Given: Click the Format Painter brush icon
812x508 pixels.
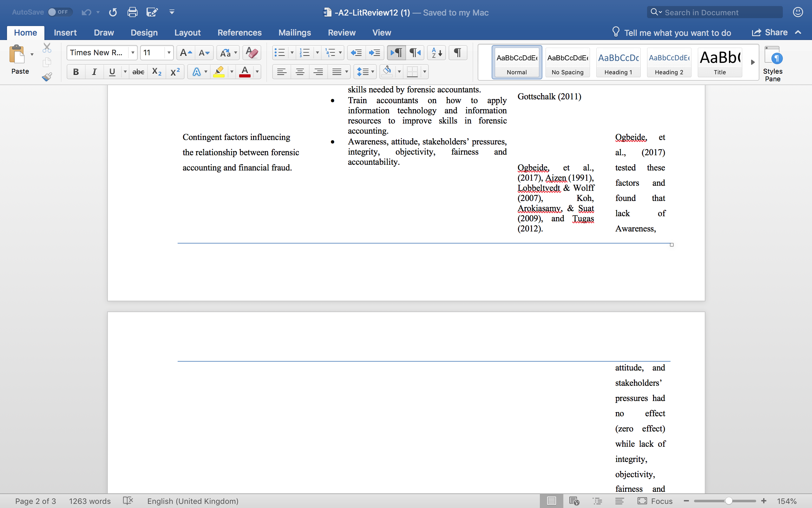Looking at the screenshot, I should pos(47,77).
